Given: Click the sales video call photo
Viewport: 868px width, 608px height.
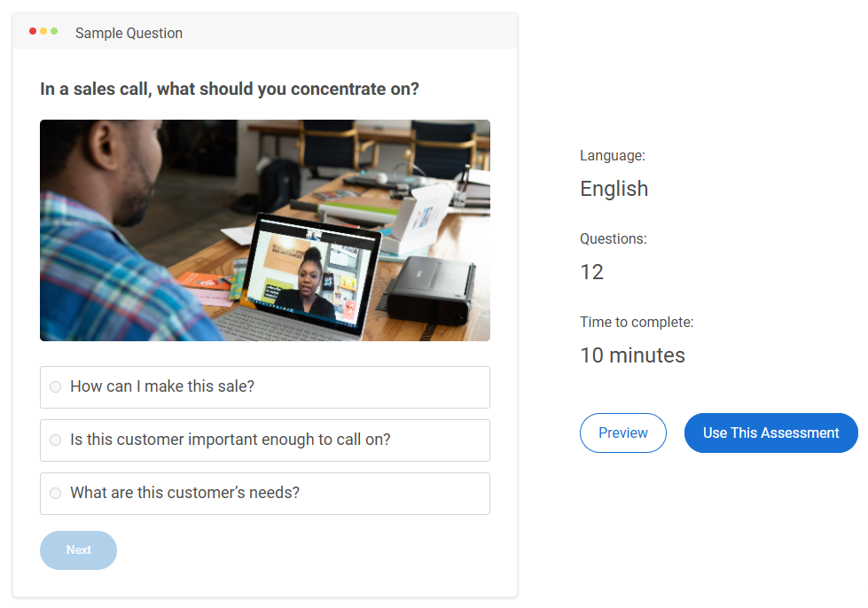Looking at the screenshot, I should tap(264, 230).
